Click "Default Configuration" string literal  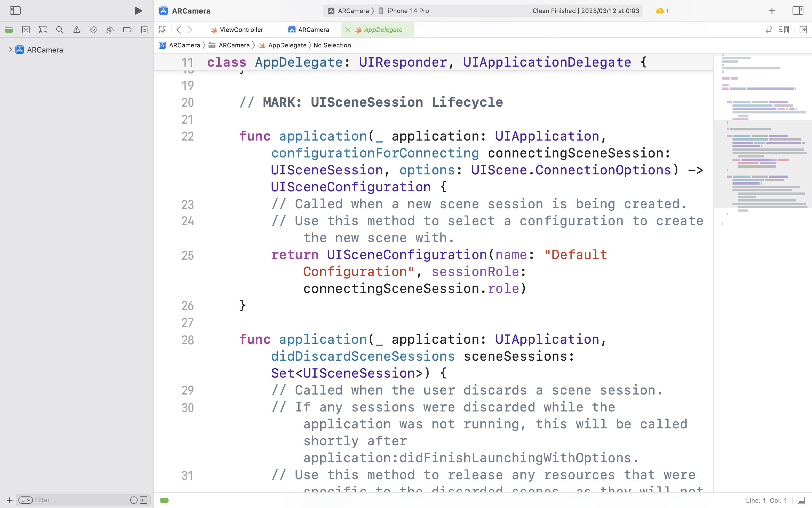click(455, 263)
